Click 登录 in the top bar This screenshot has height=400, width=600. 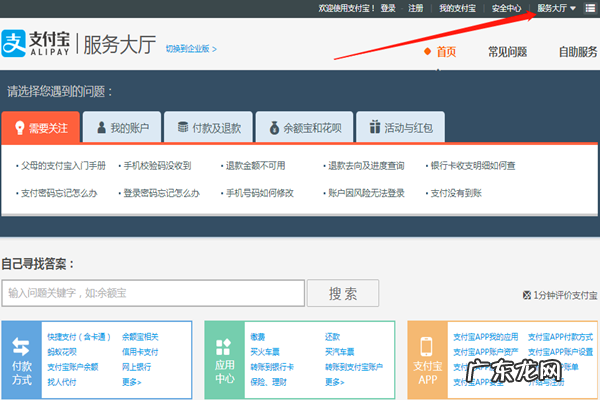(388, 8)
